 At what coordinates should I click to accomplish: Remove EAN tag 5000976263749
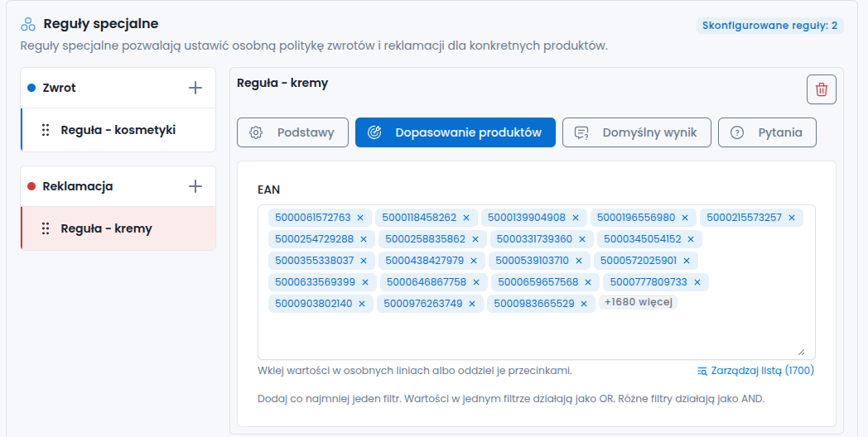[x=472, y=304]
